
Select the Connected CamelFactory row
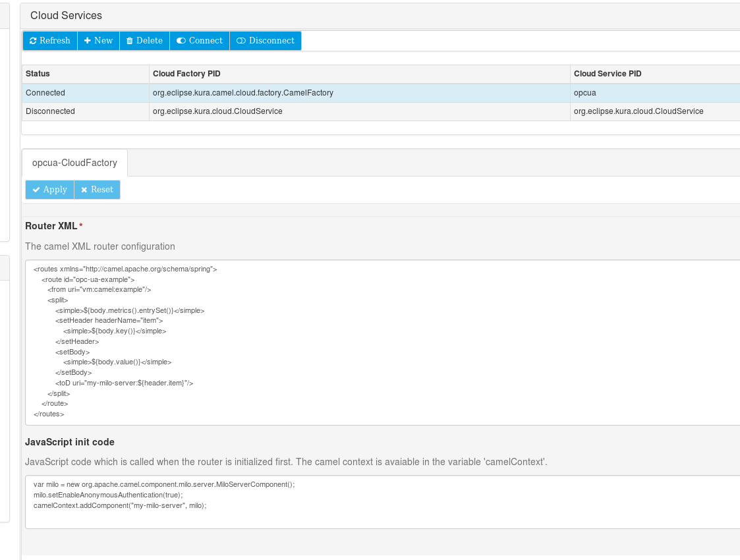click(x=242, y=93)
